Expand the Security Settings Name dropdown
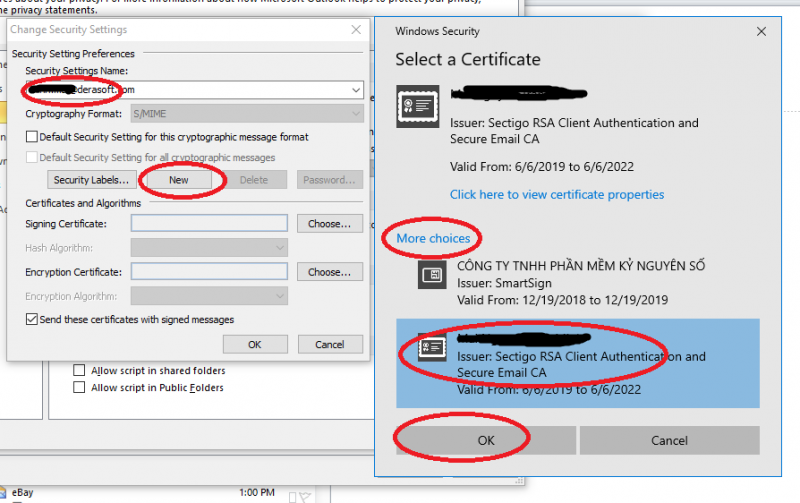 click(x=356, y=90)
